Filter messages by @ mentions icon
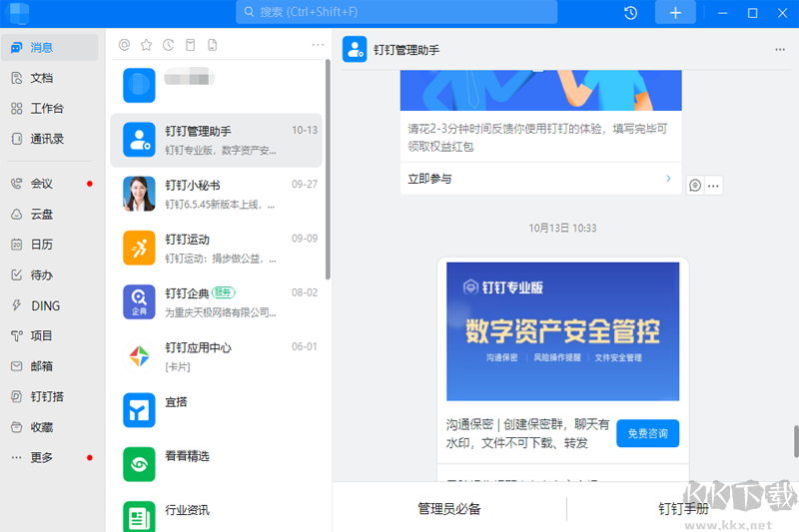799x532 pixels. pyautogui.click(x=124, y=45)
